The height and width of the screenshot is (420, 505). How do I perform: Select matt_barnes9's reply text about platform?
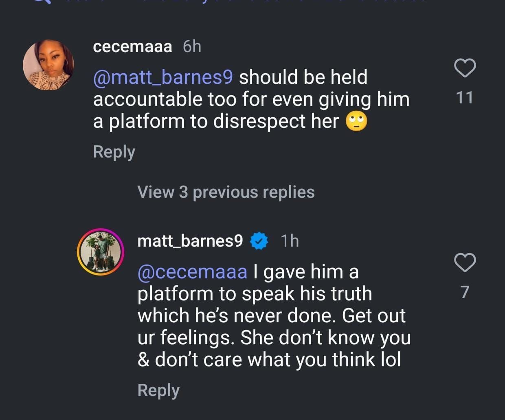click(273, 316)
